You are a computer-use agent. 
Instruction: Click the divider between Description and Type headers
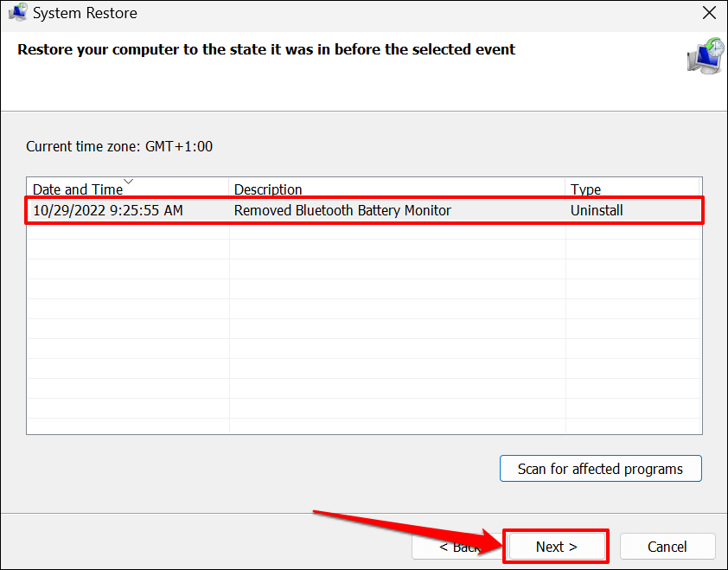coord(565,189)
